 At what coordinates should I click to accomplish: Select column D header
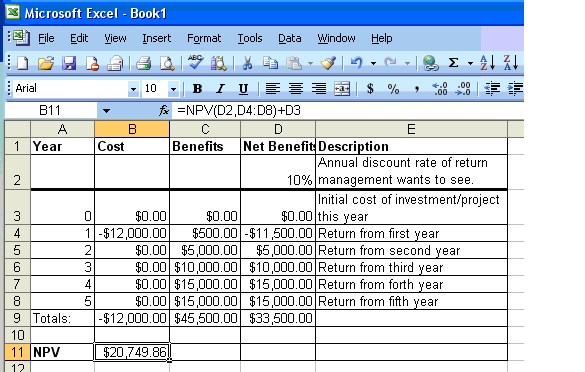[278, 129]
